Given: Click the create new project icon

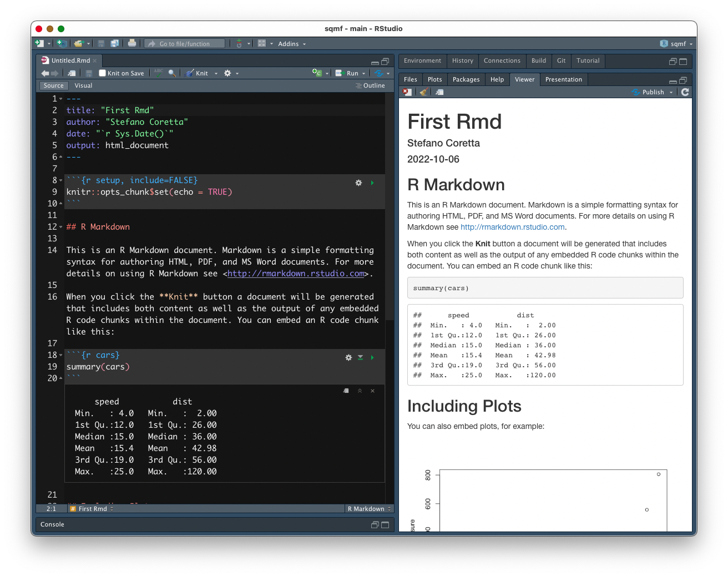Looking at the screenshot, I should (x=62, y=43).
